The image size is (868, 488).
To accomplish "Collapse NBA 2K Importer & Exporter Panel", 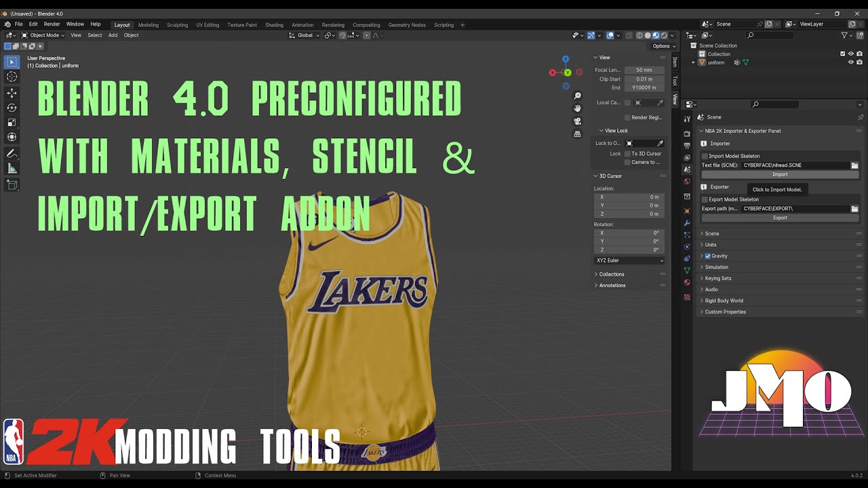I will point(780,131).
